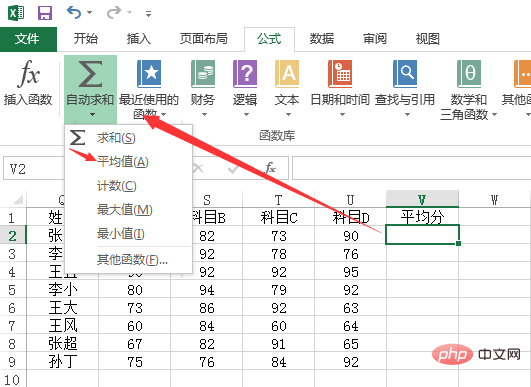Click the 平均分 header cell
Screen dimensions: 531x387
pyautogui.click(x=422, y=217)
